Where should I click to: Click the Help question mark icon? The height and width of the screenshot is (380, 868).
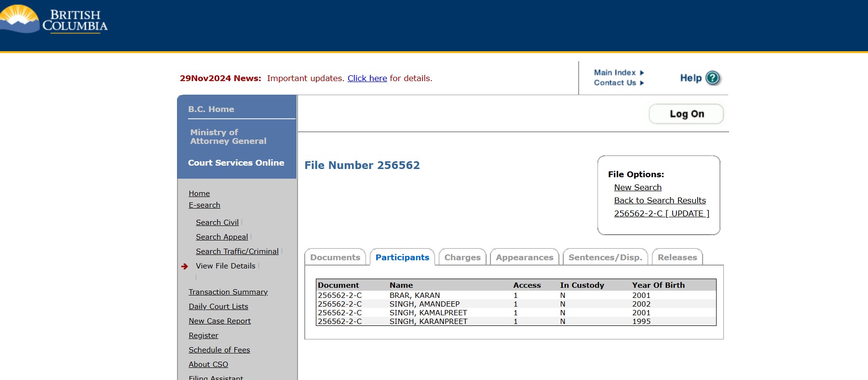[712, 78]
